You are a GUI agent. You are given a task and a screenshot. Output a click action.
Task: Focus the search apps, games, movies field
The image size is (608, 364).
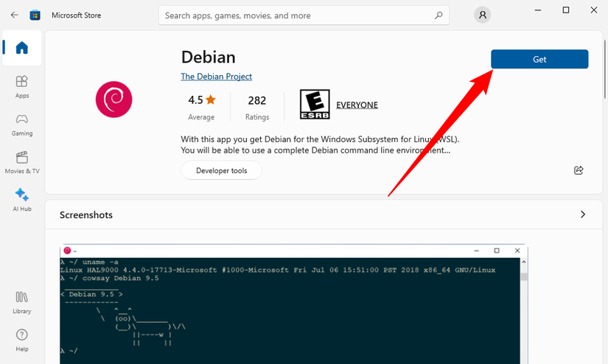point(304,15)
